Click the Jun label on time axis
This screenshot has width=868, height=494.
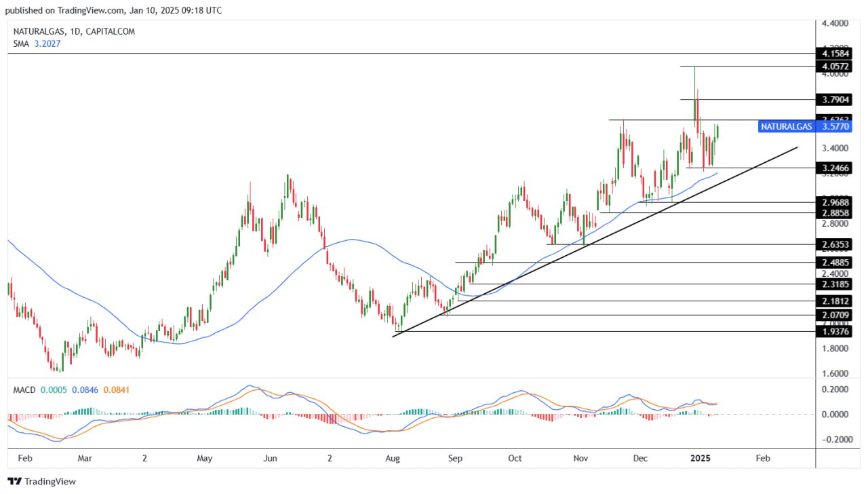point(270,459)
